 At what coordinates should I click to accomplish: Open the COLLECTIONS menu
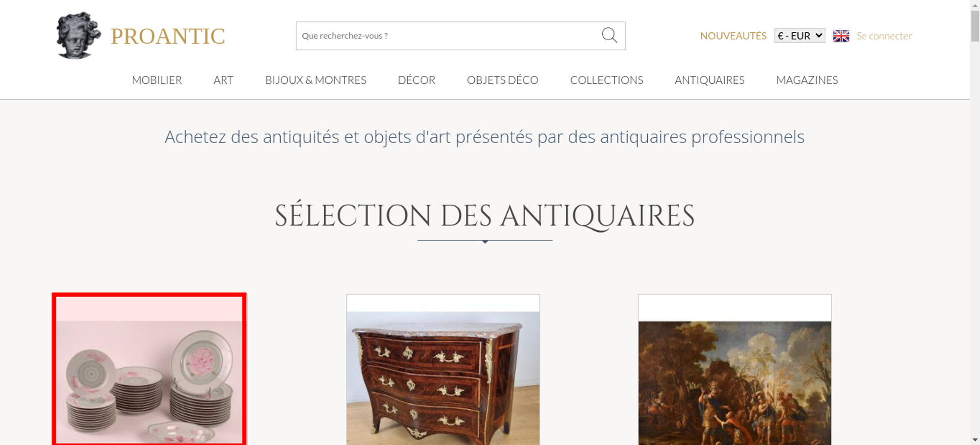click(607, 80)
